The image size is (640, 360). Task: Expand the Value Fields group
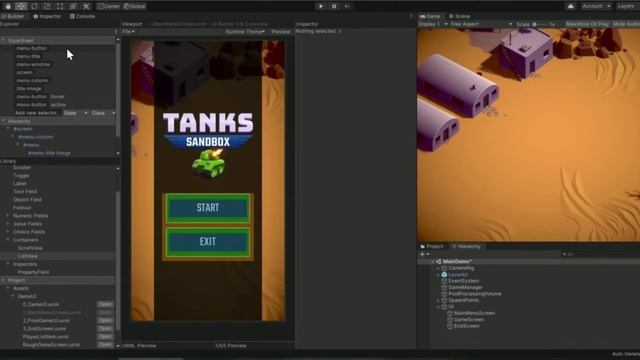click(x=7, y=224)
